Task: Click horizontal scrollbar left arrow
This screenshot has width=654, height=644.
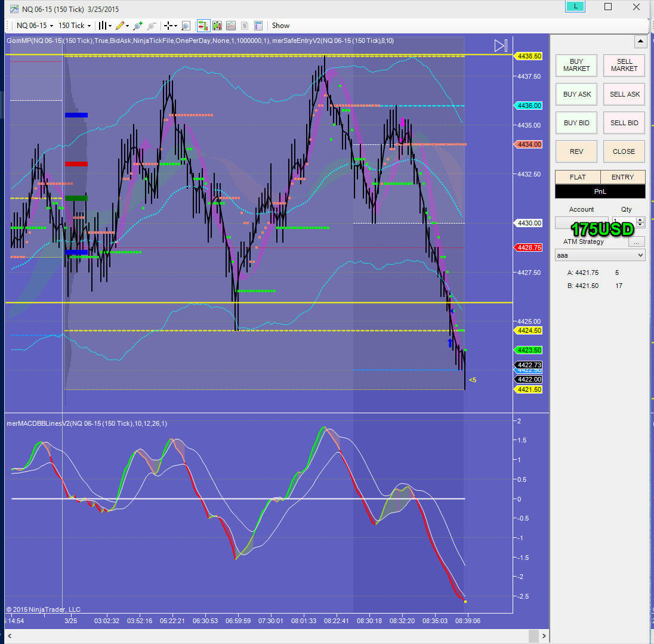Action: [10, 636]
